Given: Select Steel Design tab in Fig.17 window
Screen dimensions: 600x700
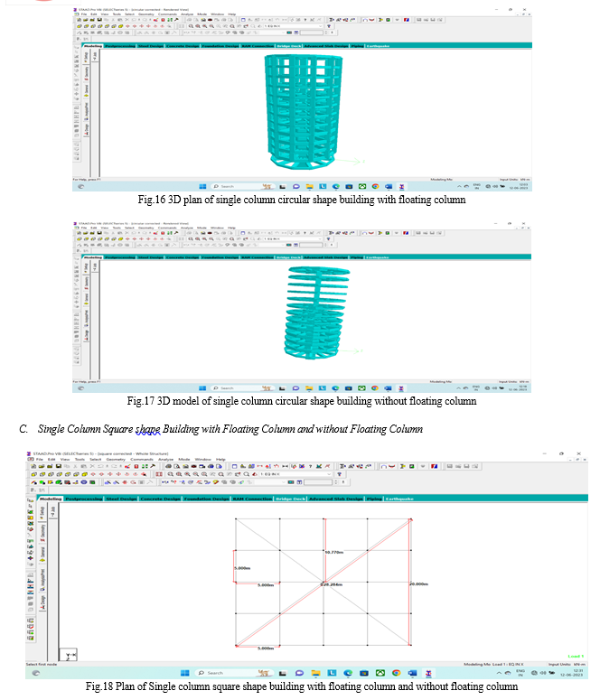Looking at the screenshot, I should 150,257.
